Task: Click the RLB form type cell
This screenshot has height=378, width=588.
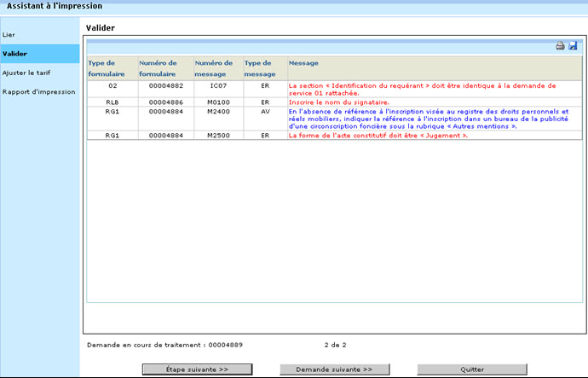Action: point(112,102)
